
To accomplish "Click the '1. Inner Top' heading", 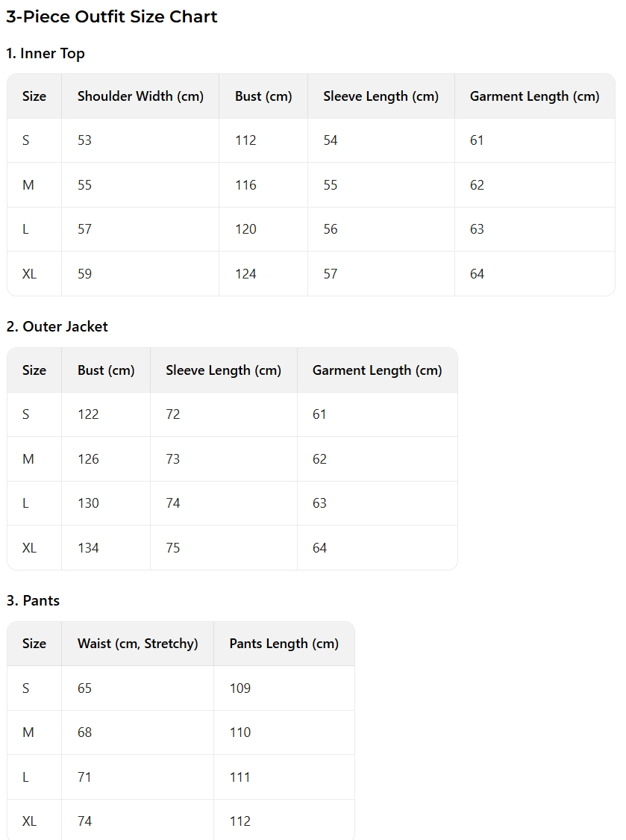I will tap(46, 54).
